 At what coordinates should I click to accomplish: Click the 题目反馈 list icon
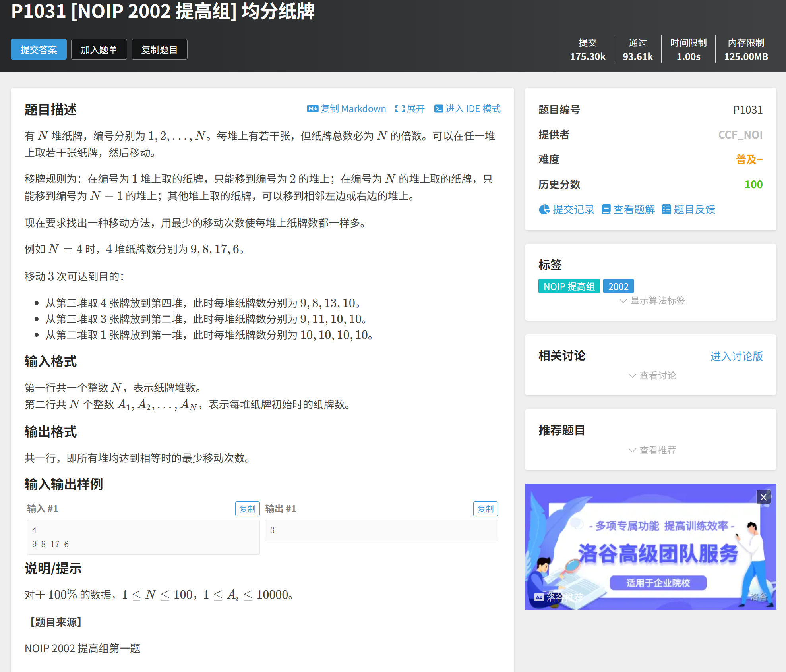[x=666, y=209]
